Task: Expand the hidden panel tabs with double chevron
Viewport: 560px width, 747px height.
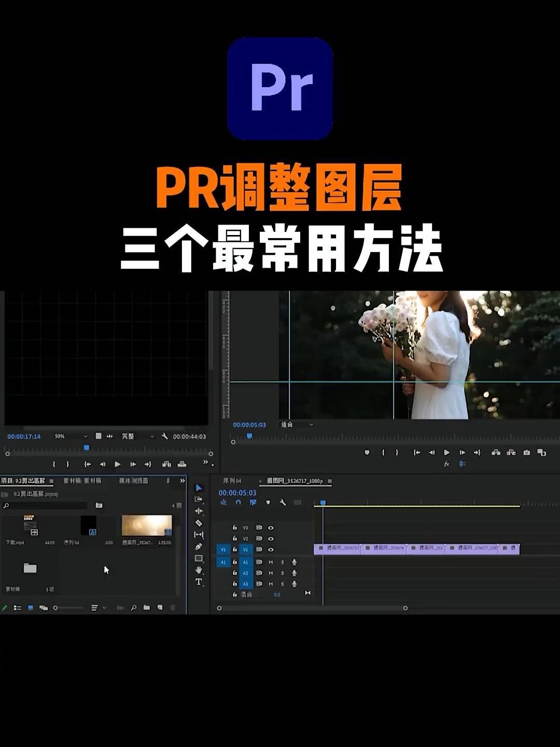Action: (x=183, y=481)
